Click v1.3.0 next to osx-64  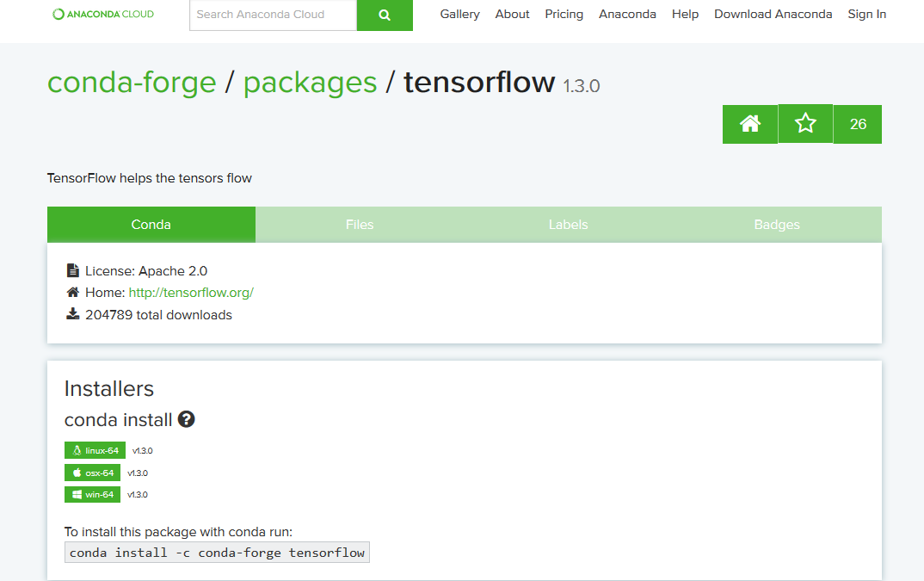click(138, 473)
